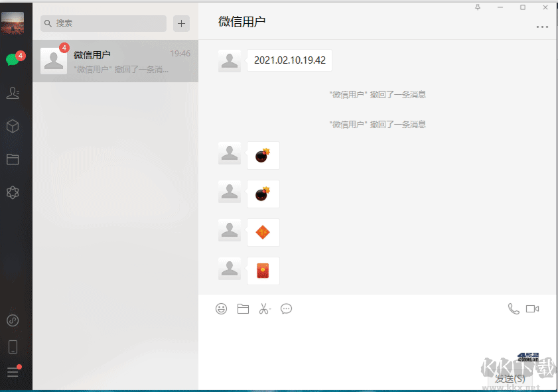Screen dimensions: 558x392
Task: Click inside the search input field
Action: coord(103,23)
